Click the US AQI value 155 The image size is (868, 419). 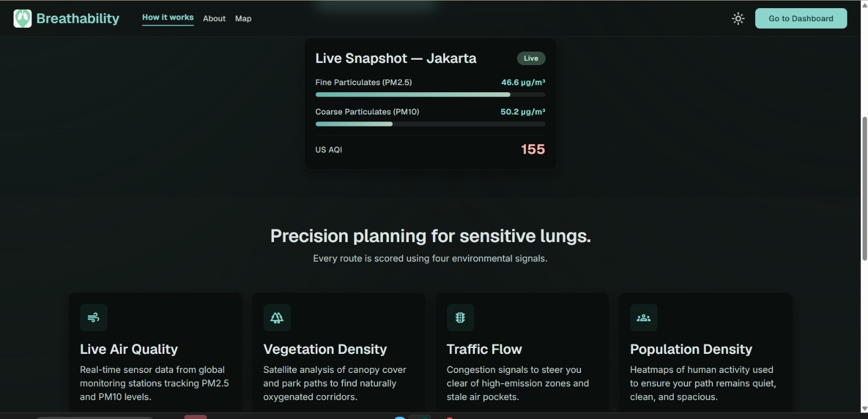point(533,149)
